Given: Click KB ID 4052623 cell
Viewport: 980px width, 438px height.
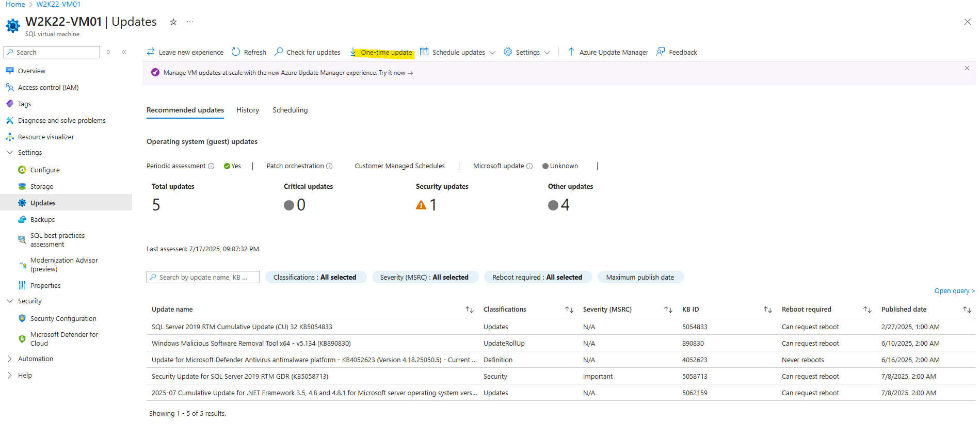Looking at the screenshot, I should (x=695, y=360).
